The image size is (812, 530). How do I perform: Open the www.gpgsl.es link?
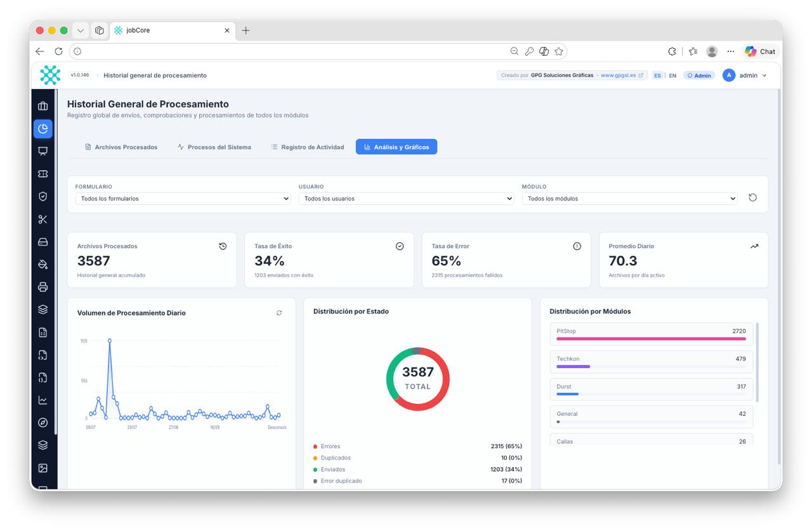point(622,76)
